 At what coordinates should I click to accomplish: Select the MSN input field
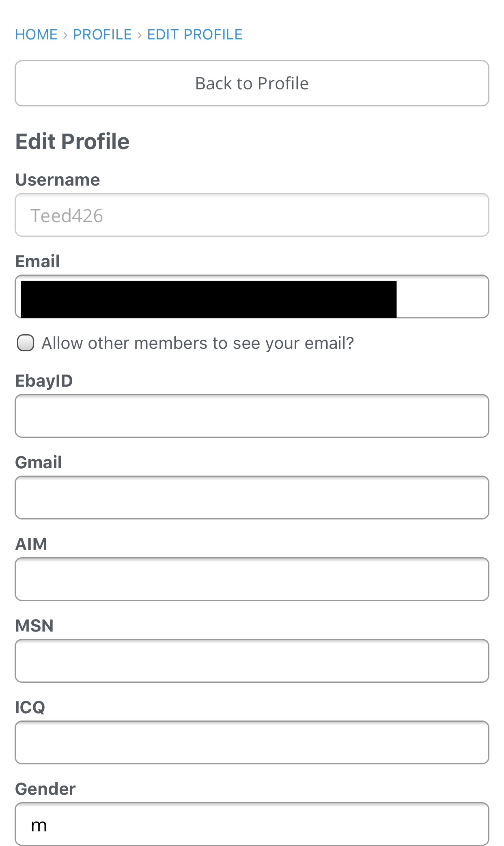pyautogui.click(x=252, y=661)
